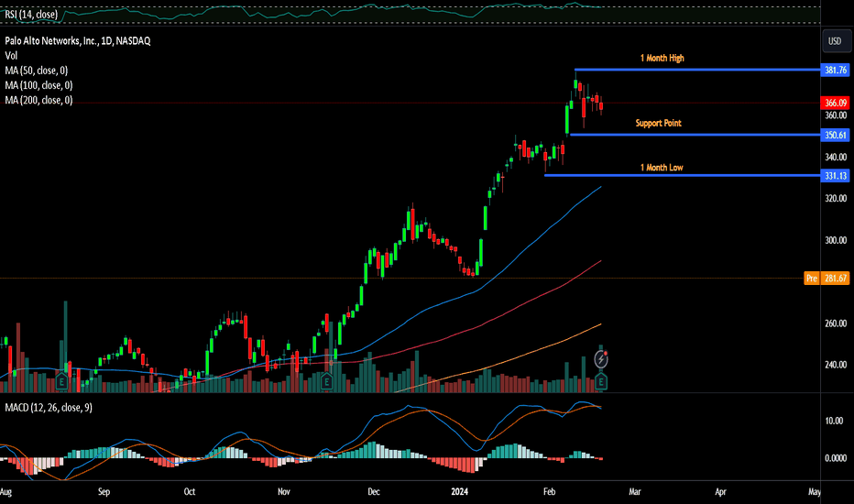Screen dimensions: 854x504
Task: Click the 0.0000 MACD axis value
Action: [x=836, y=458]
